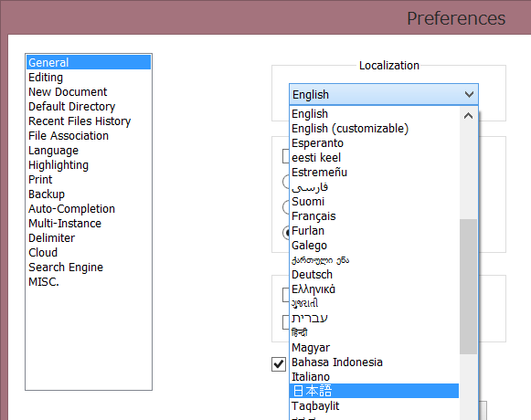Collapse the Localization English combo box

[x=384, y=94]
